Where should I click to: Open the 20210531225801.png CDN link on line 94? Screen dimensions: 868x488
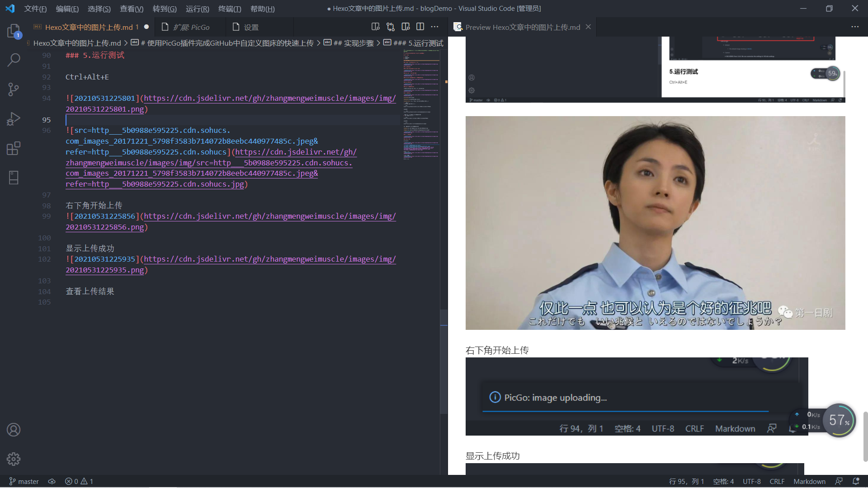point(269,99)
